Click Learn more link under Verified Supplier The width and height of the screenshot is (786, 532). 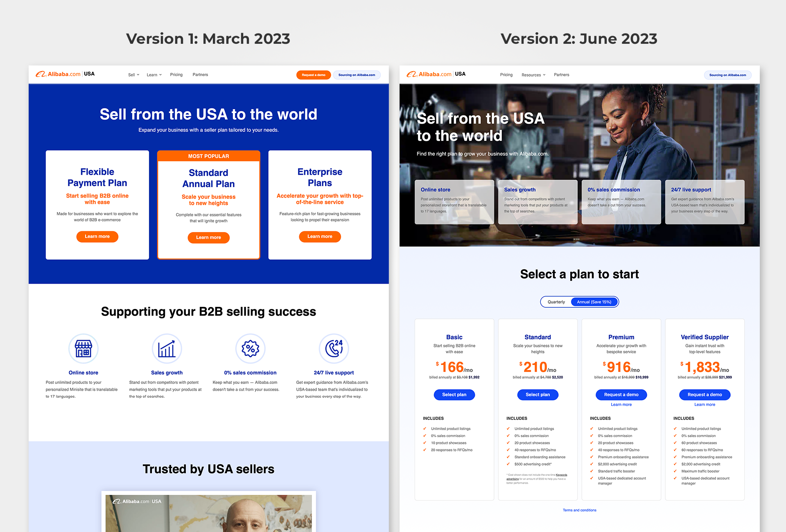(x=705, y=405)
